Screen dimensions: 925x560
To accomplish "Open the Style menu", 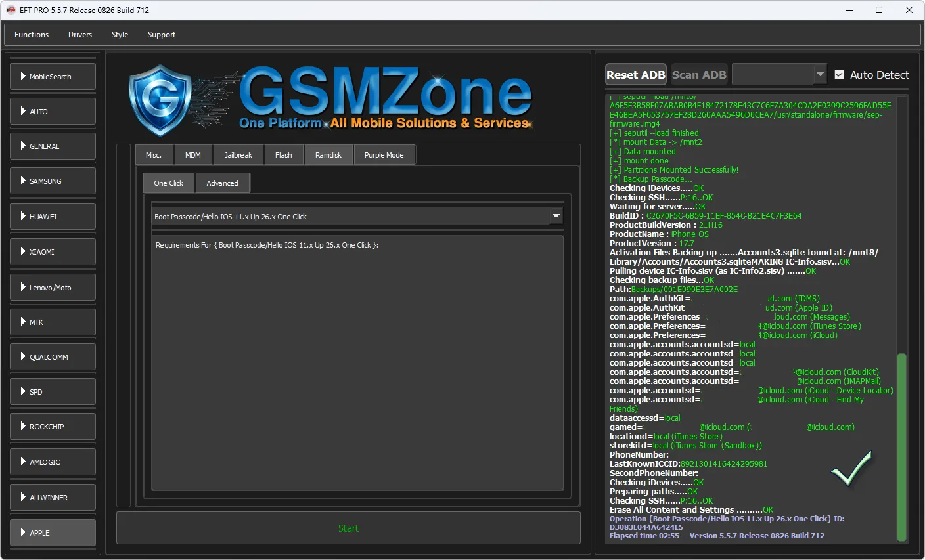I will coord(120,35).
